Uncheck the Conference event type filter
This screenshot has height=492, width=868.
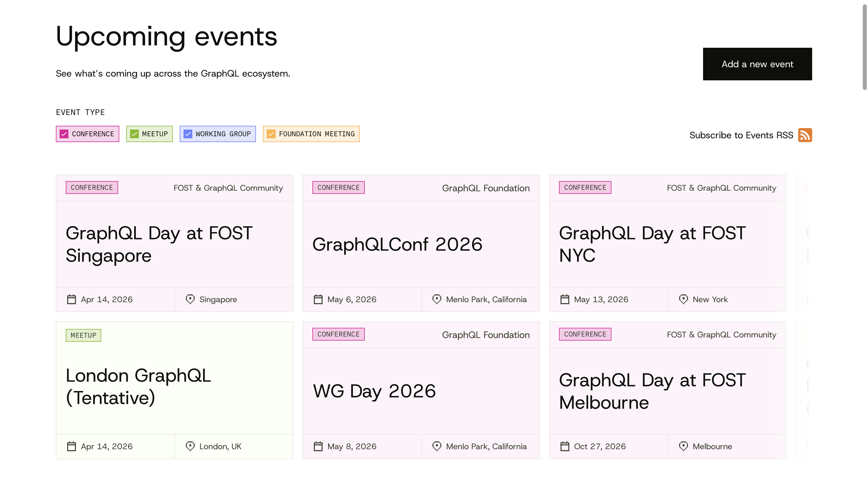tap(64, 134)
